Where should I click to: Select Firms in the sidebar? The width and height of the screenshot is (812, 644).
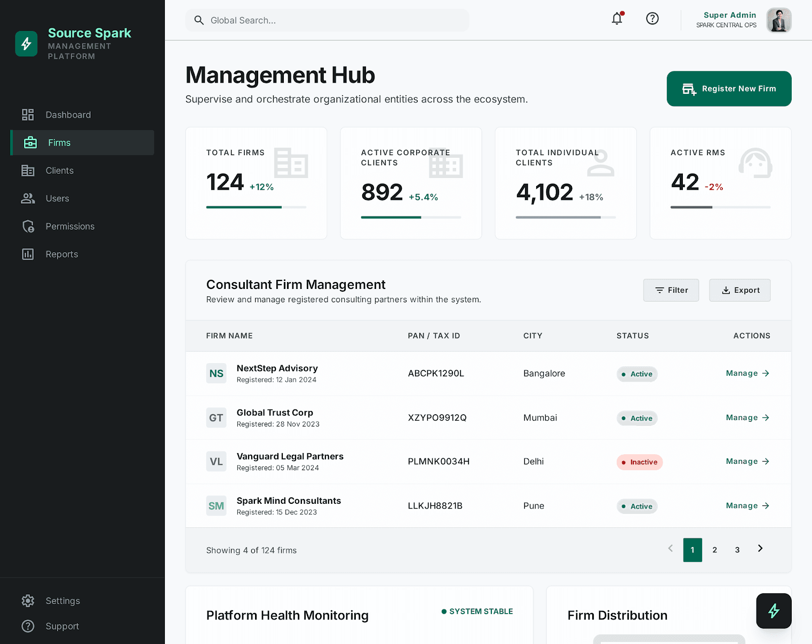click(x=82, y=142)
